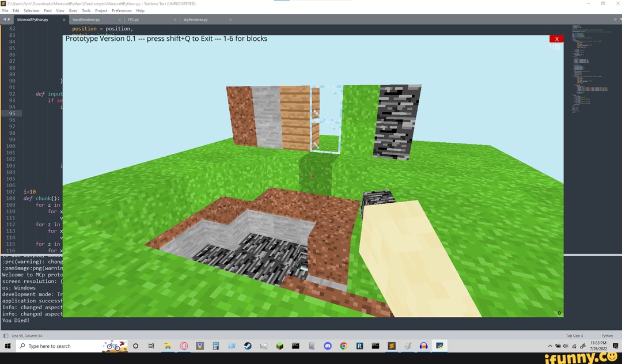Viewport: 622px width, 364px height.
Task: Open the Selection menu
Action: 31,11
